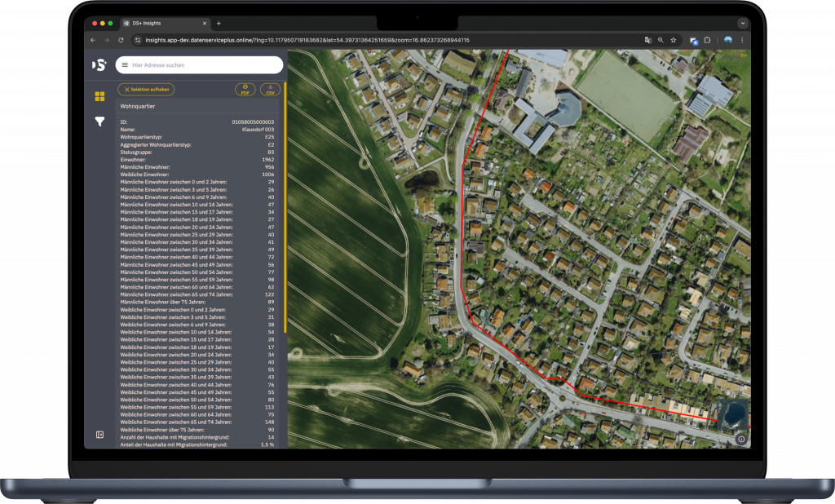
Task: Collapse the sidebar panel with bottom-left icon
Action: (99, 435)
